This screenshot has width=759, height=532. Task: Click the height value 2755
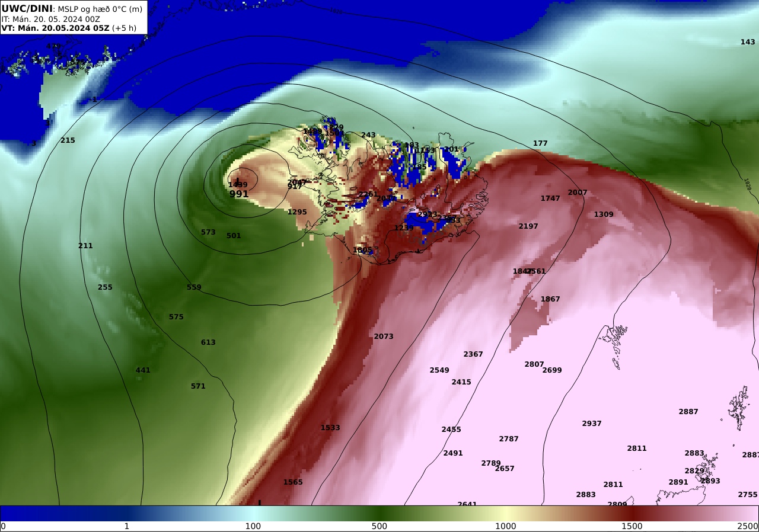pyautogui.click(x=748, y=495)
